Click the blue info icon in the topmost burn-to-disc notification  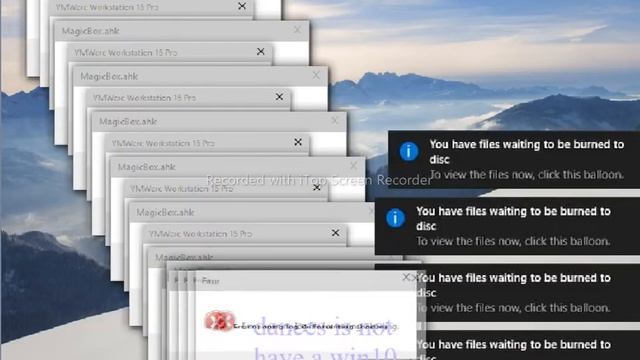click(409, 151)
